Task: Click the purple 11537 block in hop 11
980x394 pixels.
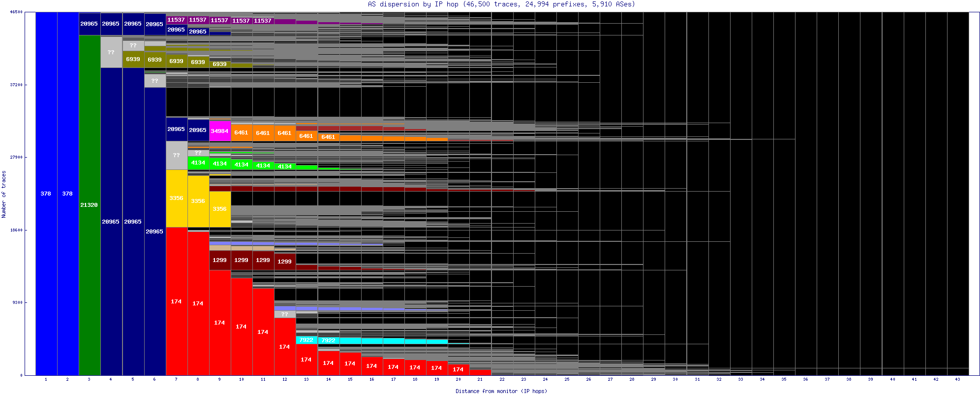Action: click(x=263, y=21)
